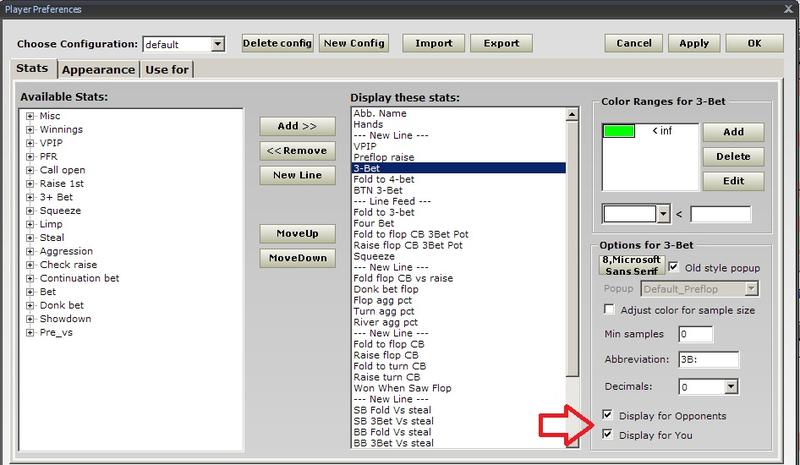Select Won When Saw Flop stat
800x465 pixels.
click(459, 388)
